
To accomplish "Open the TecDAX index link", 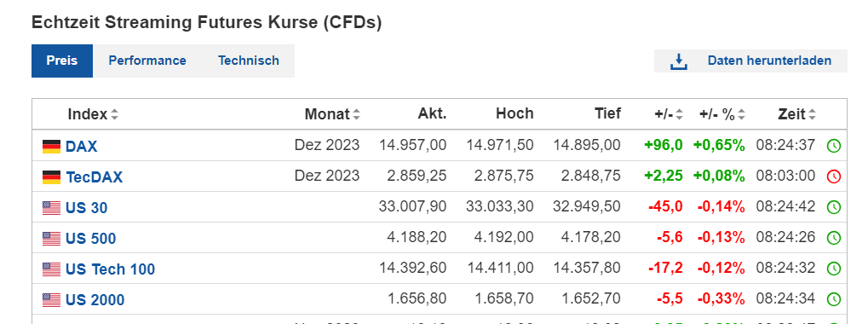I will 94,177.
